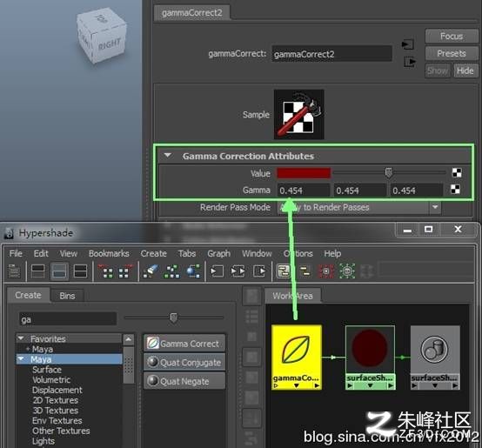This screenshot has height=448, width=482.
Task: Open the Edit menu in Hypershade
Action: coord(41,253)
